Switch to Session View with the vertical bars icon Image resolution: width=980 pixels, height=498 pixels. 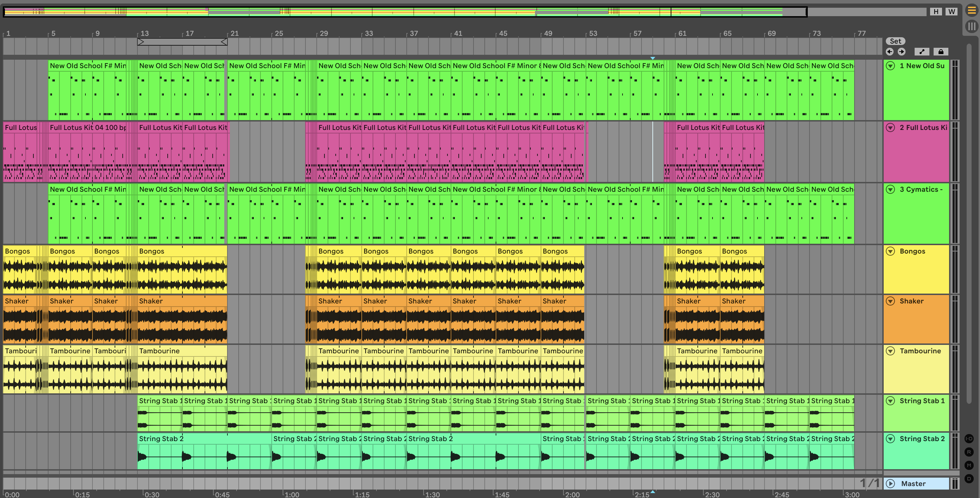pos(971,26)
